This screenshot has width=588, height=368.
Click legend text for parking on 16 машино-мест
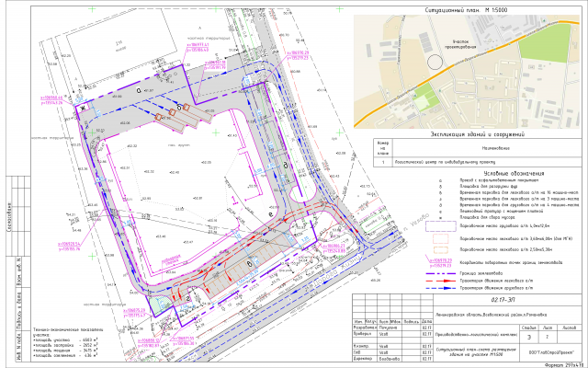pos(519,192)
